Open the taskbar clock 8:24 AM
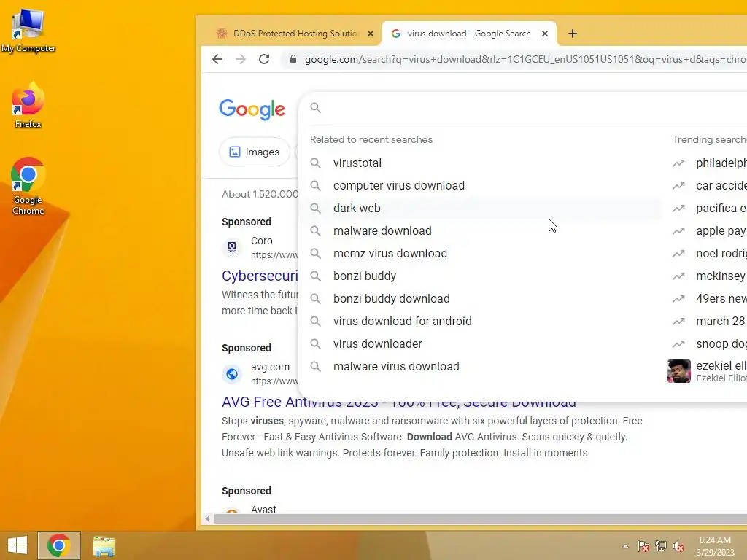 pos(715,546)
